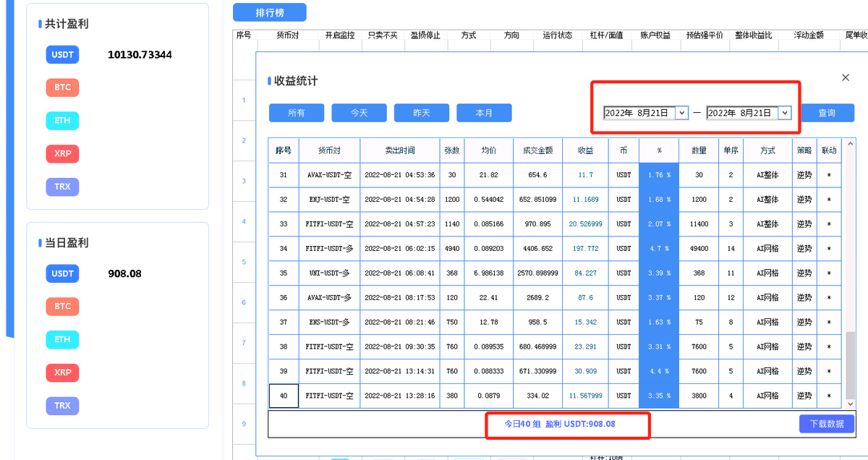The height and width of the screenshot is (460, 868).
Task: Click the 账户权益 column header in background table
Action: [x=655, y=35]
